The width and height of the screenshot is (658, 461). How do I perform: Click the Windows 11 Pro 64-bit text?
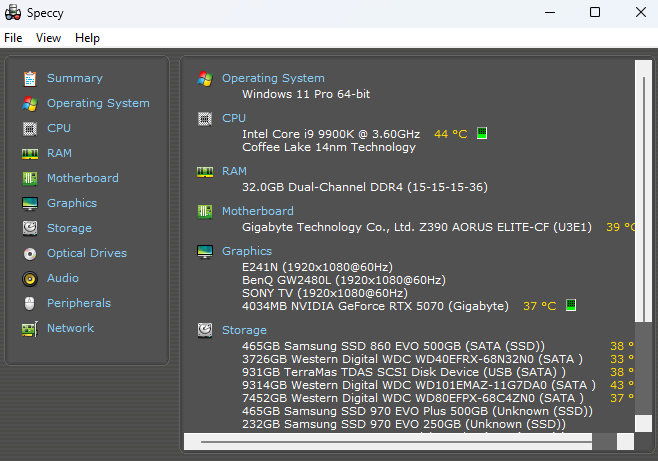coord(306,94)
